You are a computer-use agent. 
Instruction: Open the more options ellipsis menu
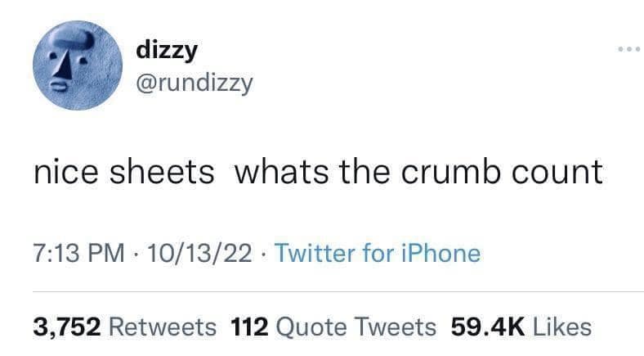coord(629,47)
